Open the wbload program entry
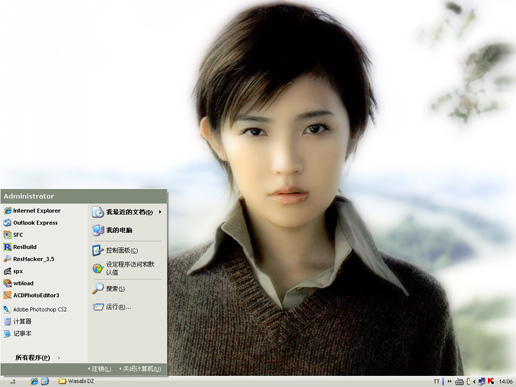Viewport: 516px width, 387px height. (x=18, y=283)
